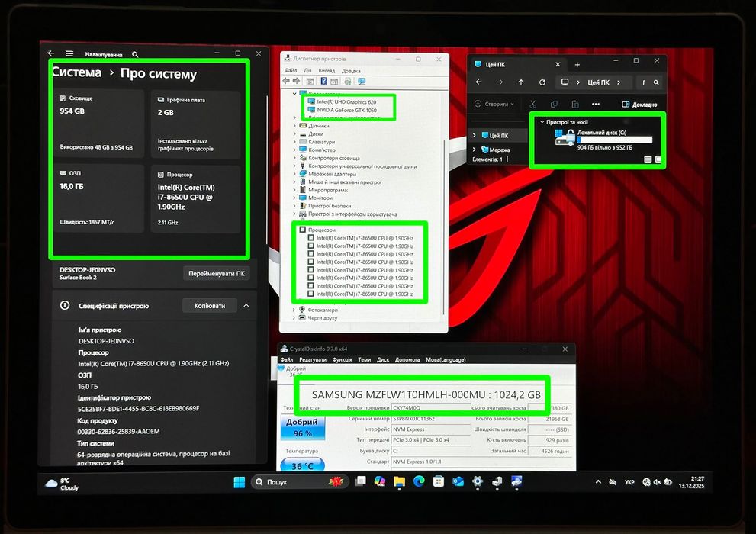Expand the Монітори node in Device Manager
The height and width of the screenshot is (534, 756).
[x=294, y=198]
